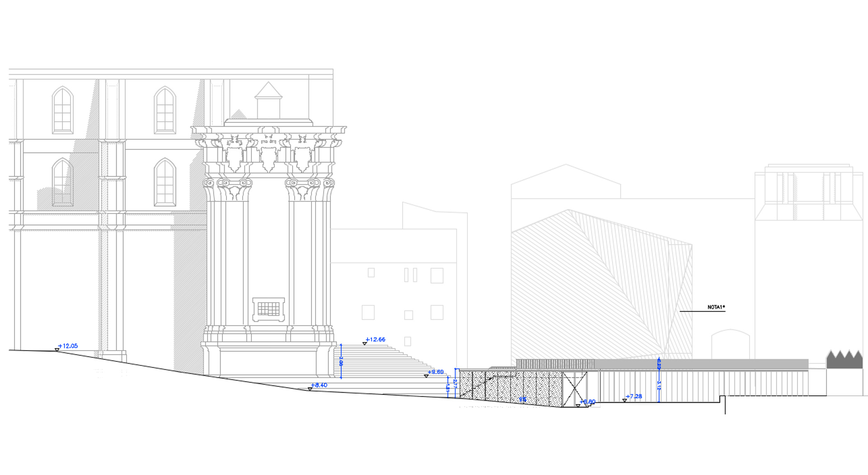Image resolution: width=868 pixels, height=475 pixels.
Task: Click the 3.08 vertical dimension text
Action: click(x=341, y=361)
